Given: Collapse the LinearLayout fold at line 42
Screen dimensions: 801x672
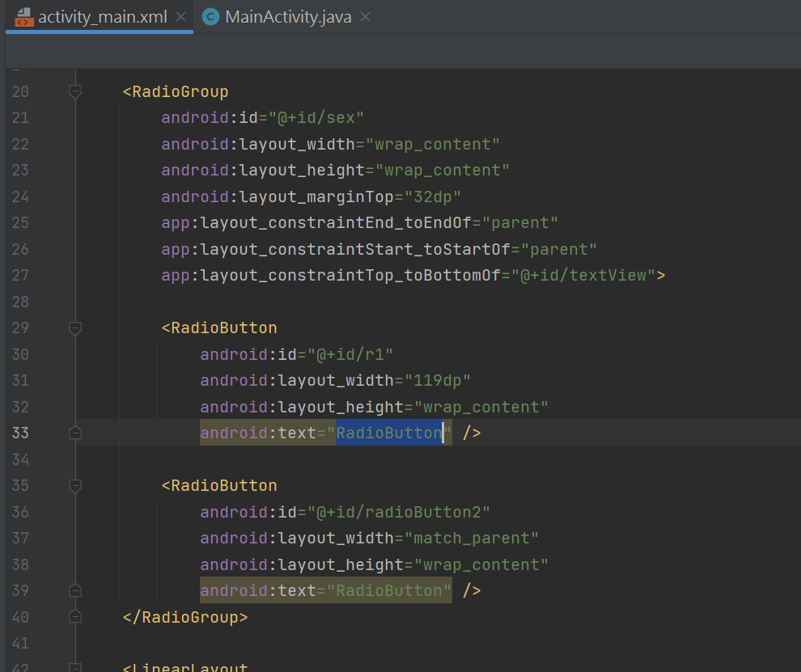Looking at the screenshot, I should (75, 667).
